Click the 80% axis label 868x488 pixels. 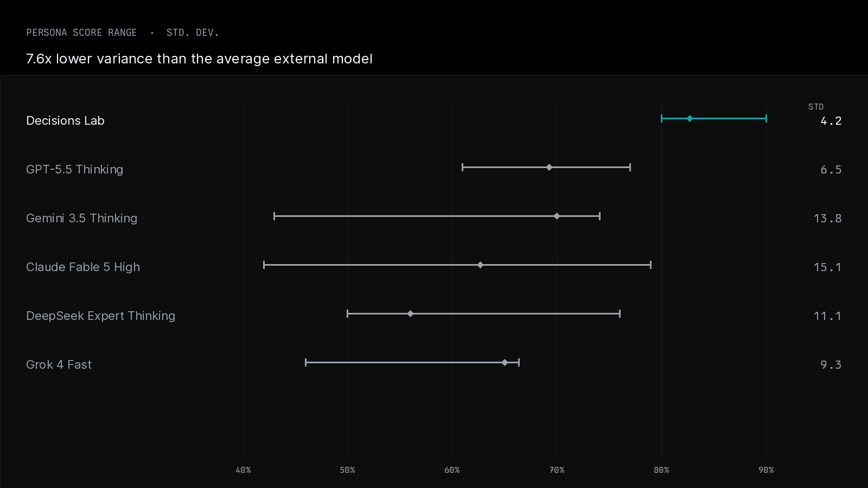pos(661,470)
